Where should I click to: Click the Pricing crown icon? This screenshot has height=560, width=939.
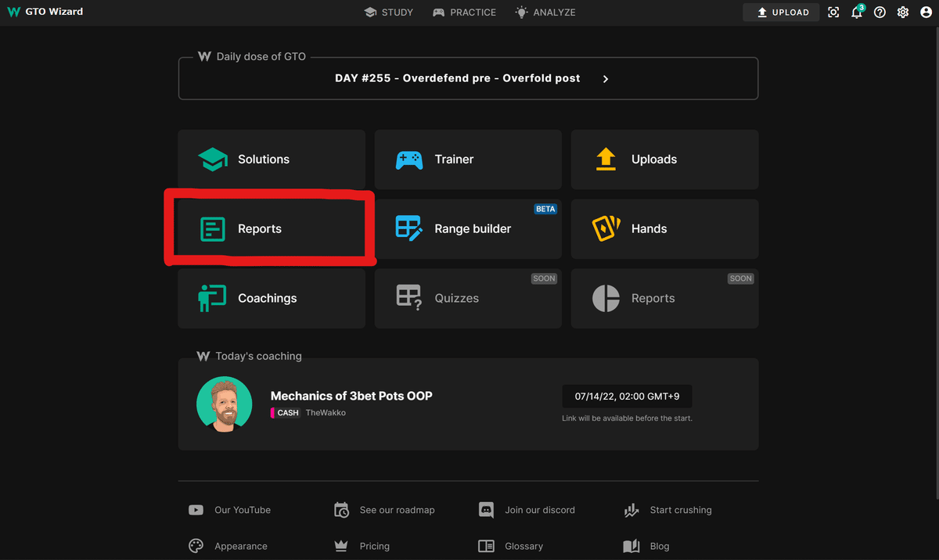(x=340, y=546)
